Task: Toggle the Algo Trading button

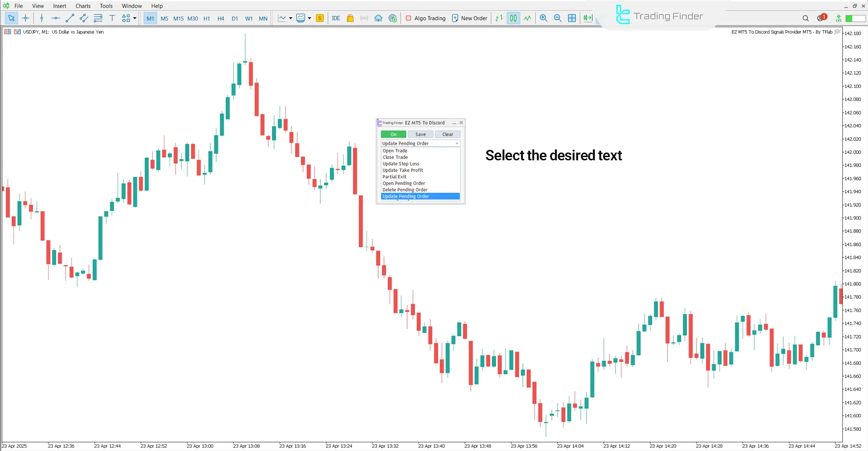Action: [425, 18]
